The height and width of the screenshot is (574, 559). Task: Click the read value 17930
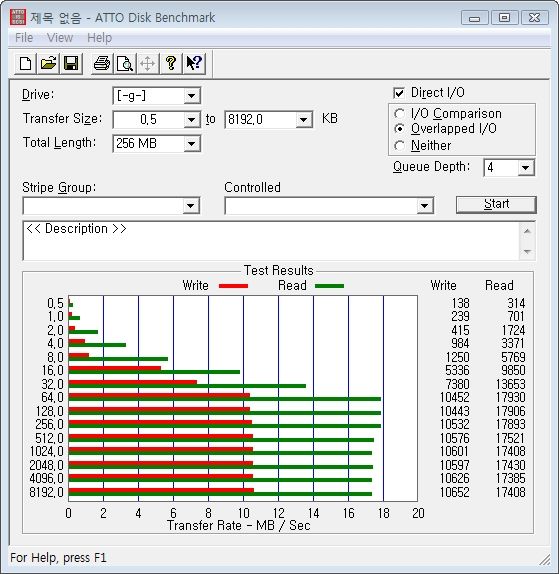[x=510, y=398]
